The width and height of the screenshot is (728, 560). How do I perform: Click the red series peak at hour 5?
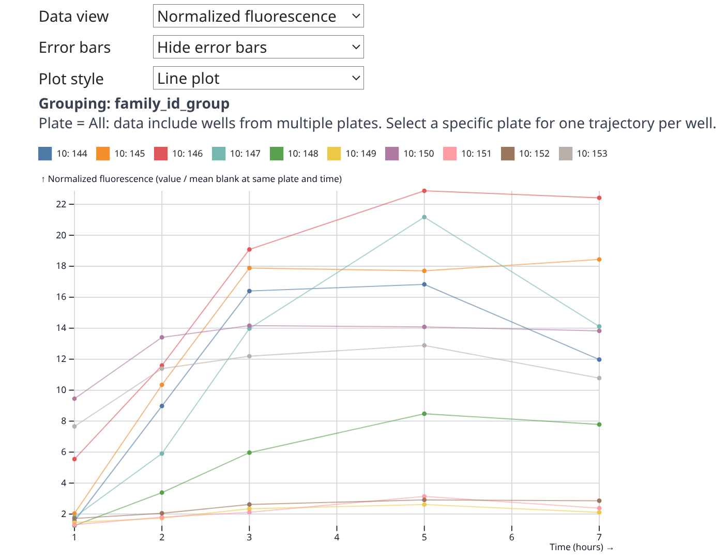click(x=424, y=191)
